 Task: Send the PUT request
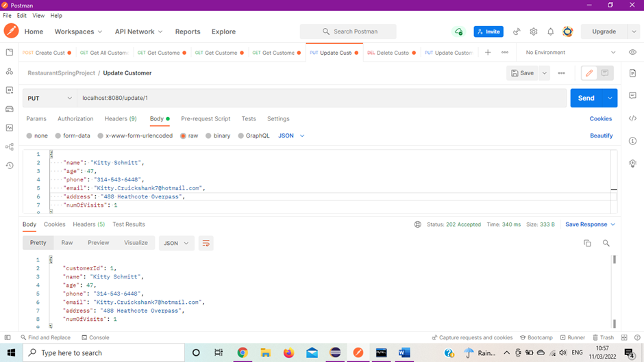[586, 98]
